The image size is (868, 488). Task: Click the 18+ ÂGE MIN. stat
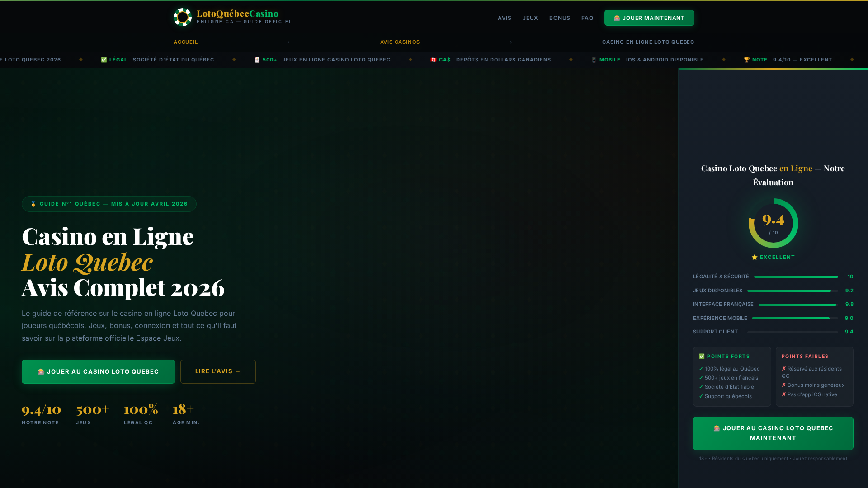click(186, 414)
